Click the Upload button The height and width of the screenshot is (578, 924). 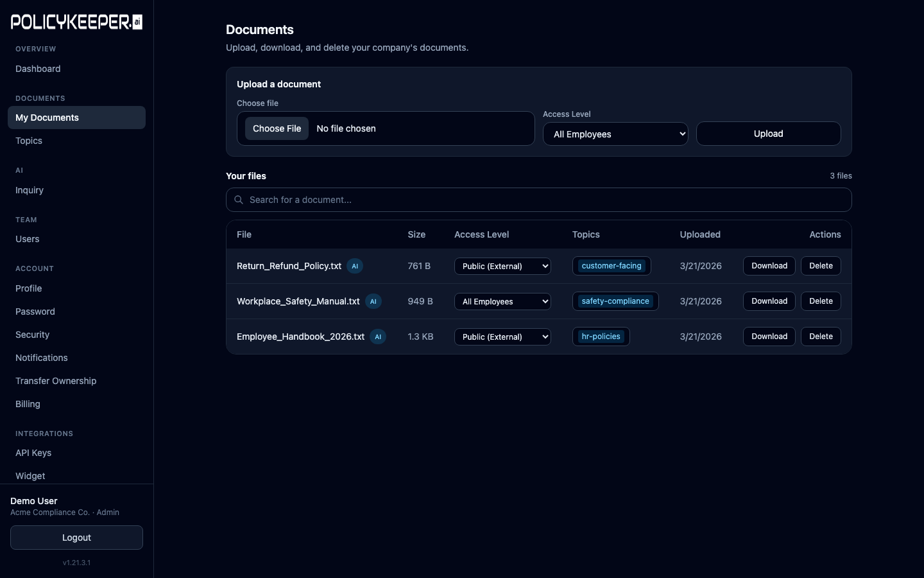coord(768,134)
